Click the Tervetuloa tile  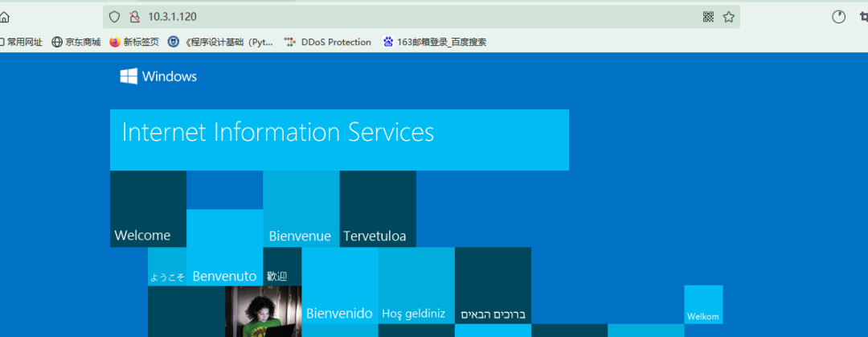(378, 209)
